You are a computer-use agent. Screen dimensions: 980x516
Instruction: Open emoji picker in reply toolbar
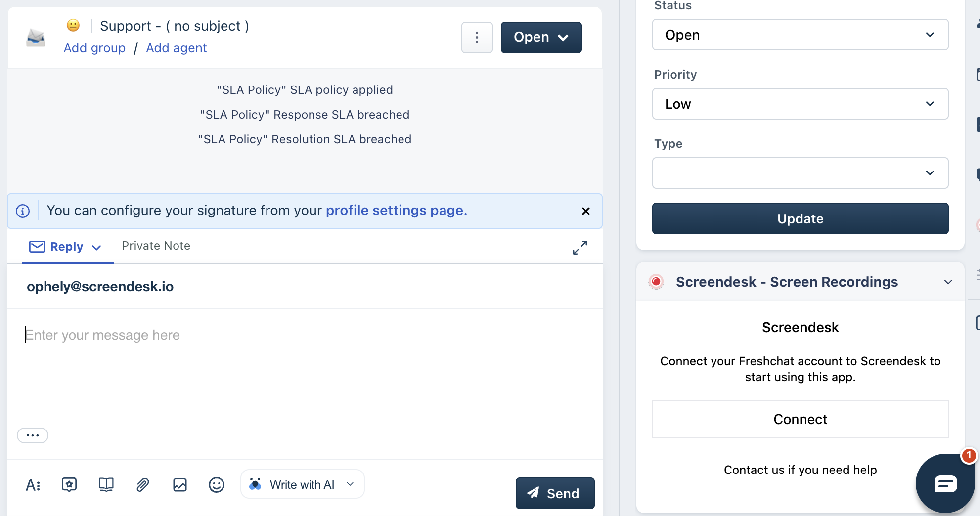[x=217, y=485]
